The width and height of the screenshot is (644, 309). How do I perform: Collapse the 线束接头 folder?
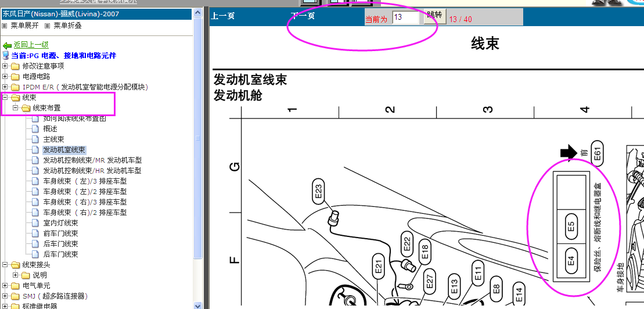[x=5, y=265]
